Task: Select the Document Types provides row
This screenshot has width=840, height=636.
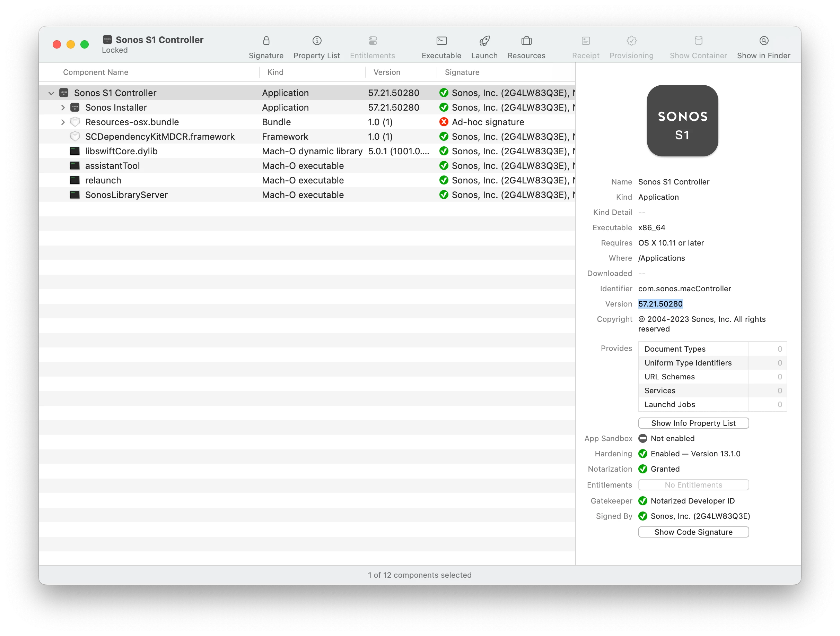Action: click(x=712, y=349)
